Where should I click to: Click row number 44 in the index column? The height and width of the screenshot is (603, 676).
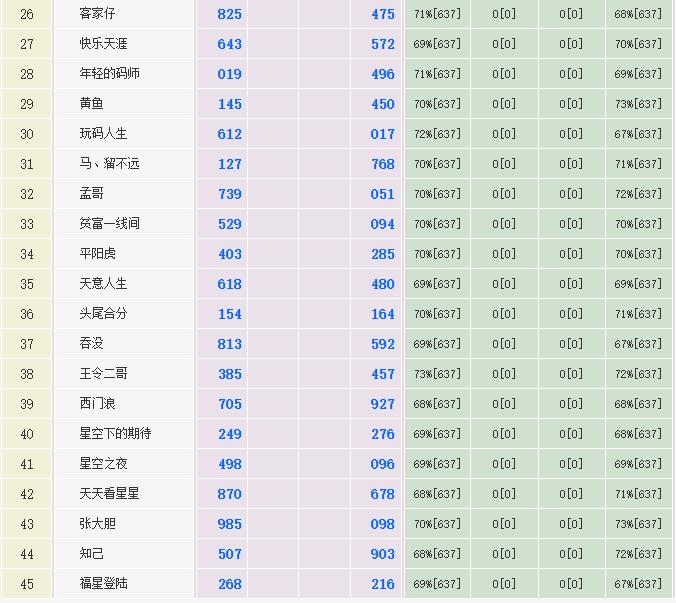(27, 554)
